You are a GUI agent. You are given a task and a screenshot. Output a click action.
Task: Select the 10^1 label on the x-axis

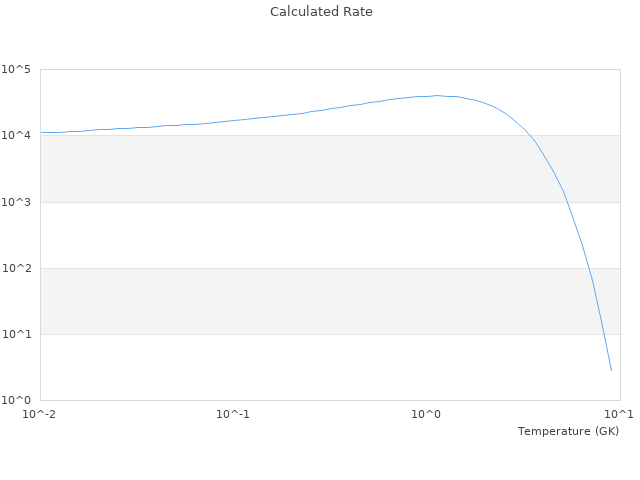(x=619, y=414)
